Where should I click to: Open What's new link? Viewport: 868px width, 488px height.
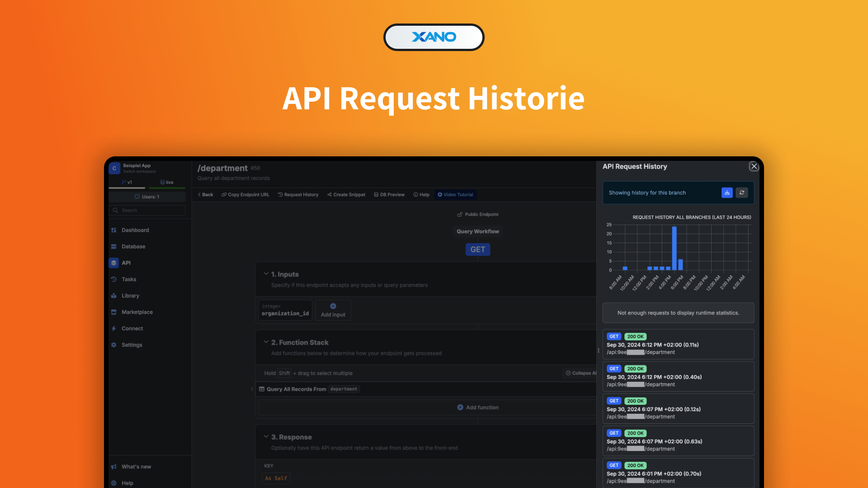[x=136, y=467]
